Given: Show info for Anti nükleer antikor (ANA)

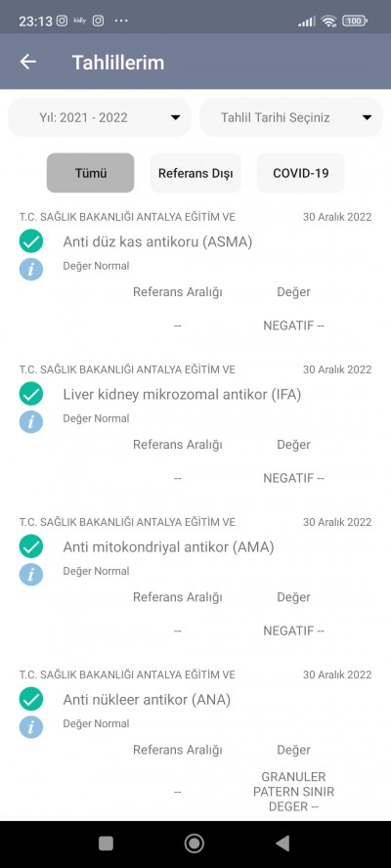Looking at the screenshot, I should [x=31, y=727].
